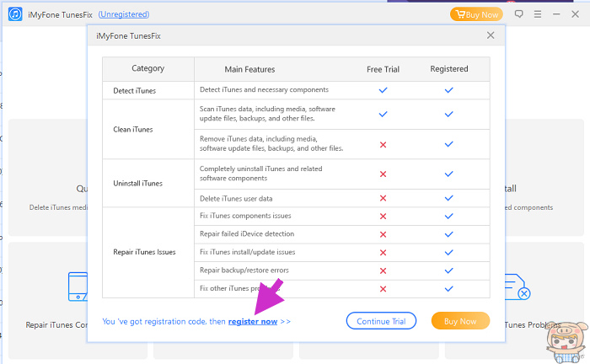The width and height of the screenshot is (590, 364).
Task: Close the feature comparison dialog
Action: click(x=491, y=35)
